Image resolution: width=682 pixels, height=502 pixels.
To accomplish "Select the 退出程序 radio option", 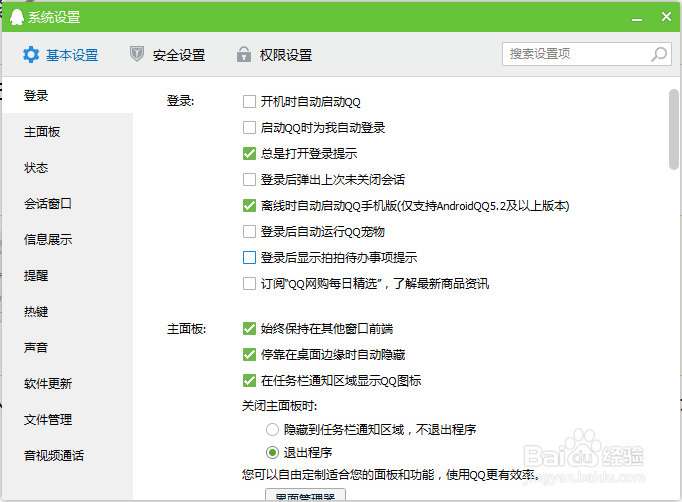I will click(x=272, y=453).
